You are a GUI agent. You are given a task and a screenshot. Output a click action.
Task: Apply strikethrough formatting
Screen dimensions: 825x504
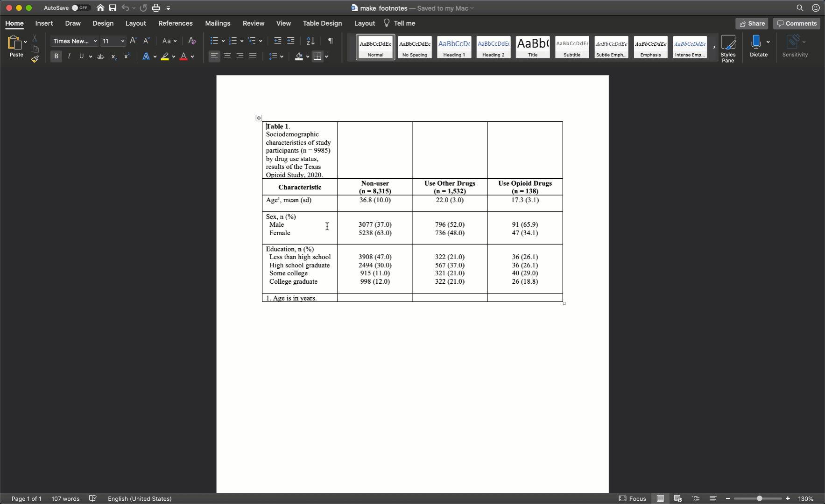pyautogui.click(x=100, y=56)
